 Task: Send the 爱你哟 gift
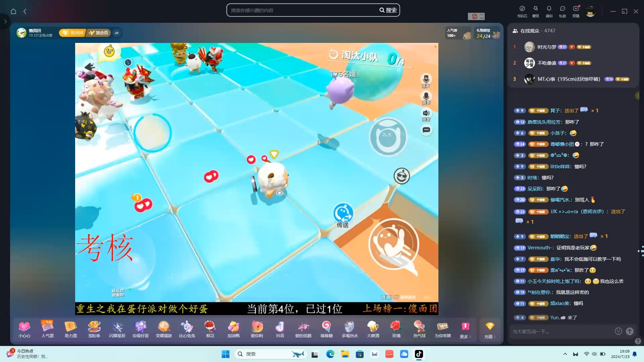(x=257, y=329)
